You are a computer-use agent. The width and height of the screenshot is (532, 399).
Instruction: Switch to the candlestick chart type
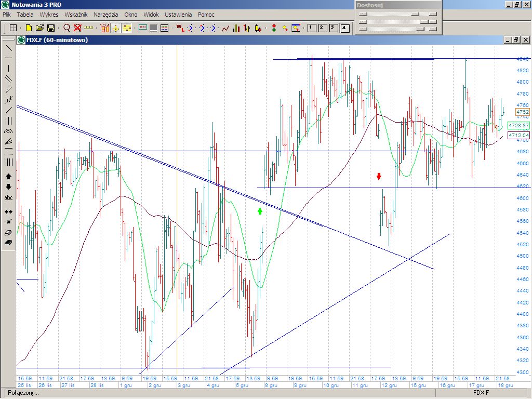[x=258, y=28]
